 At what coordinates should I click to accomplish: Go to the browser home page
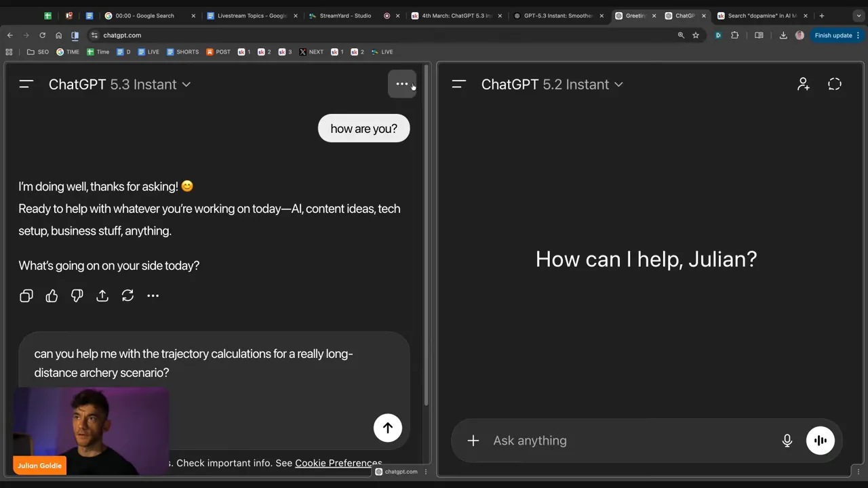click(x=58, y=35)
